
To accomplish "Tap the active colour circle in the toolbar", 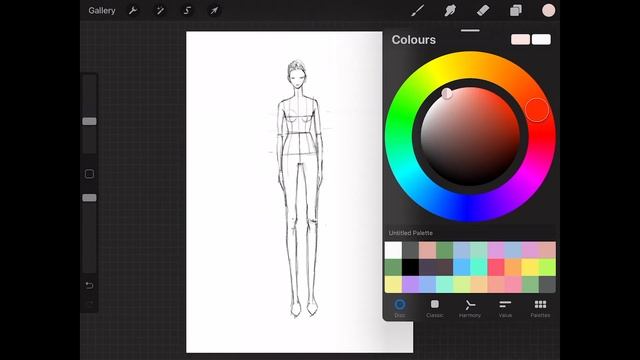I will pyautogui.click(x=548, y=11).
